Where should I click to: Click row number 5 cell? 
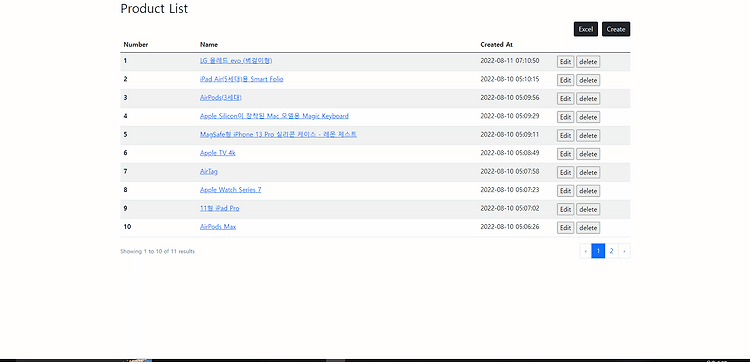point(125,134)
